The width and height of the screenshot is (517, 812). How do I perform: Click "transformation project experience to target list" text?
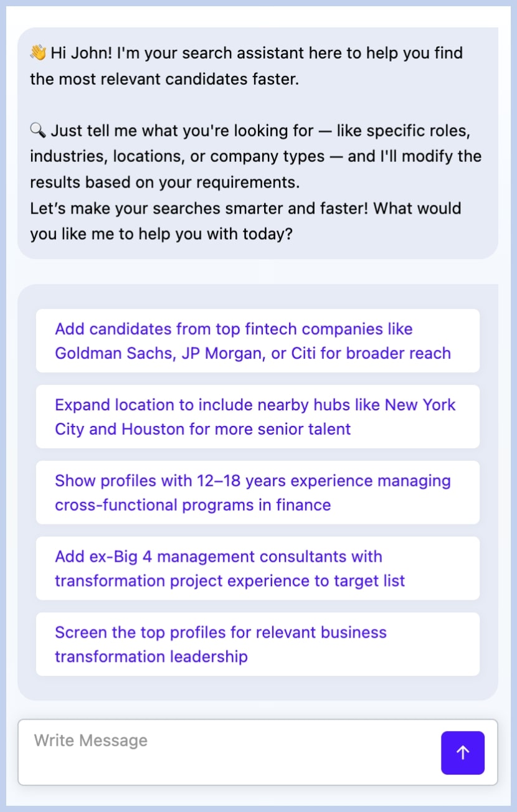230,581
